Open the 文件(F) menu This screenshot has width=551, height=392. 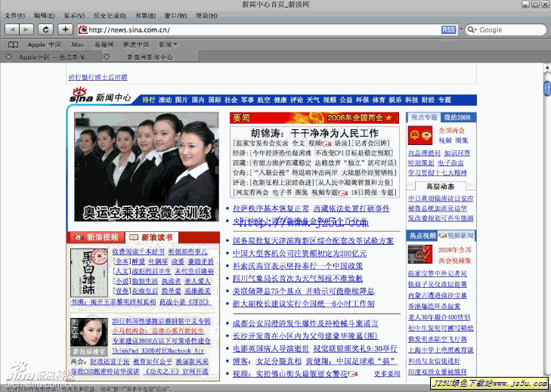tap(15, 16)
